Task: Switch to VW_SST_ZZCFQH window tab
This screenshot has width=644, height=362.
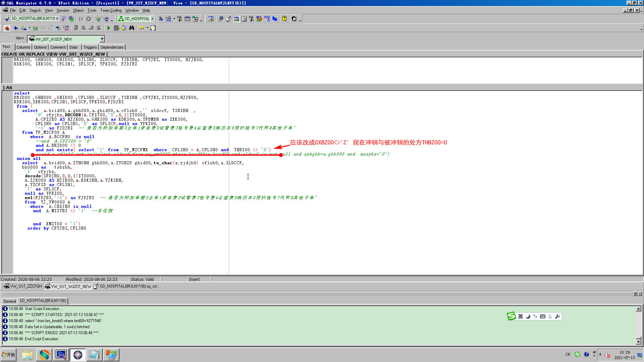Action: (22, 286)
